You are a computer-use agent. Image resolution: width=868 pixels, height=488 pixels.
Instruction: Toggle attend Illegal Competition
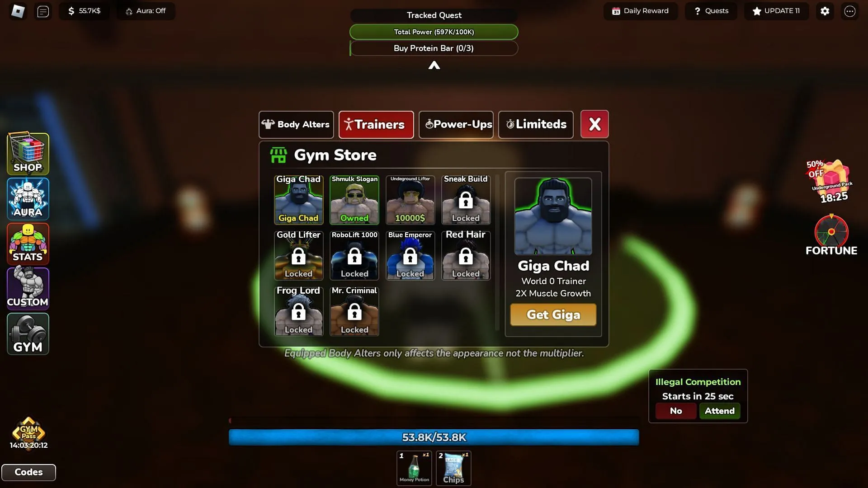pyautogui.click(x=720, y=411)
